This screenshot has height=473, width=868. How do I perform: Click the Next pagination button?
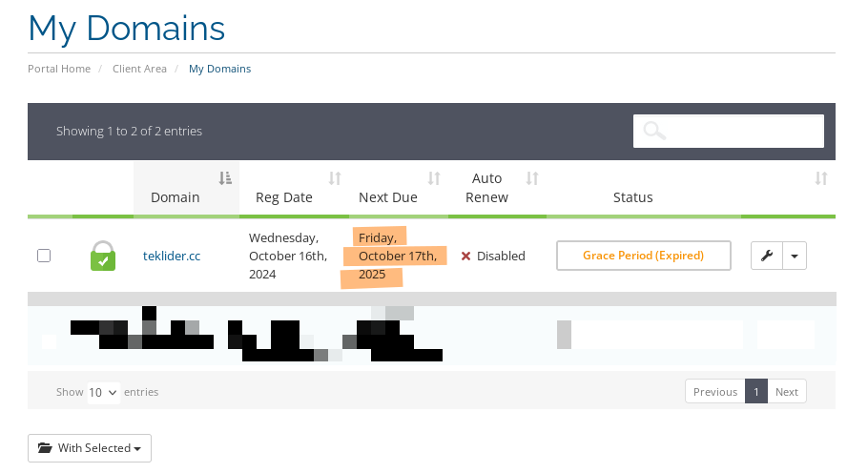pyautogui.click(x=787, y=392)
